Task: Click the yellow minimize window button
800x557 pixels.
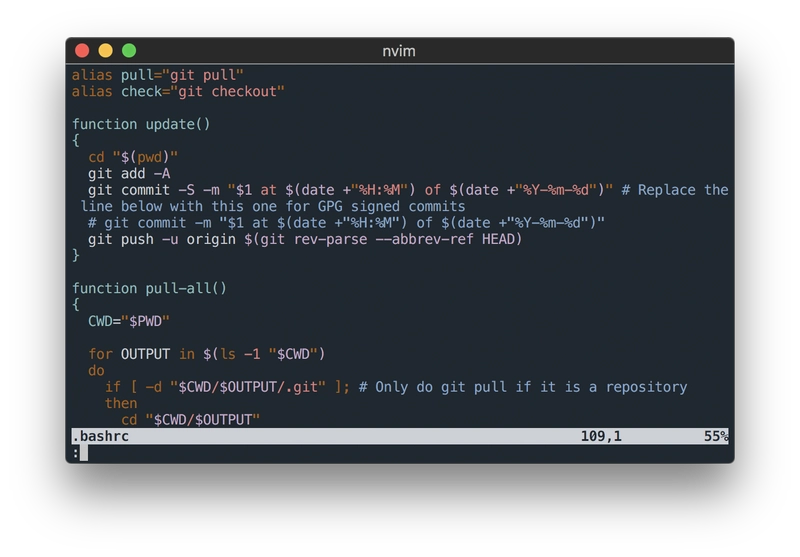Action: pos(106,50)
